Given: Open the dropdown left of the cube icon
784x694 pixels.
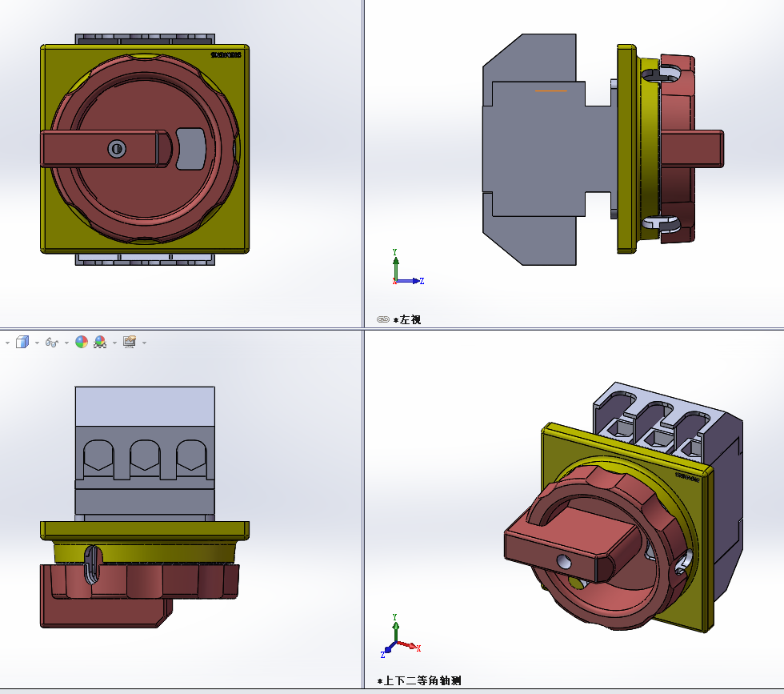Looking at the screenshot, I should tap(7, 343).
